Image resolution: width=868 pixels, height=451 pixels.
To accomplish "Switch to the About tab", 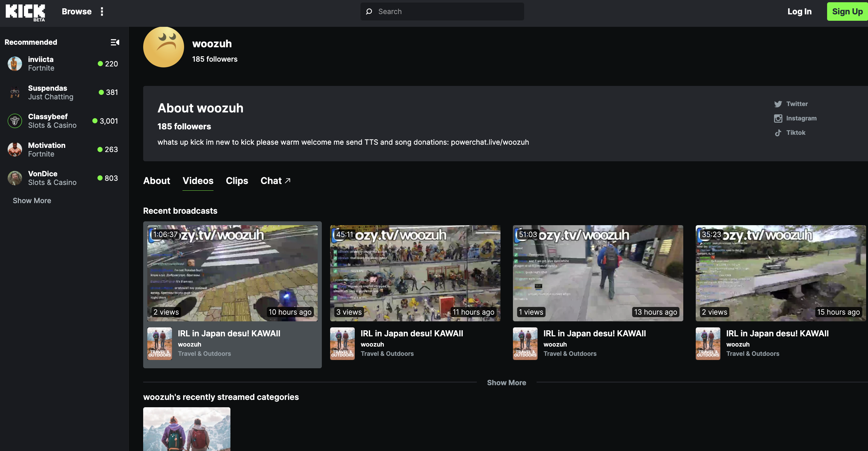I will pos(157,181).
